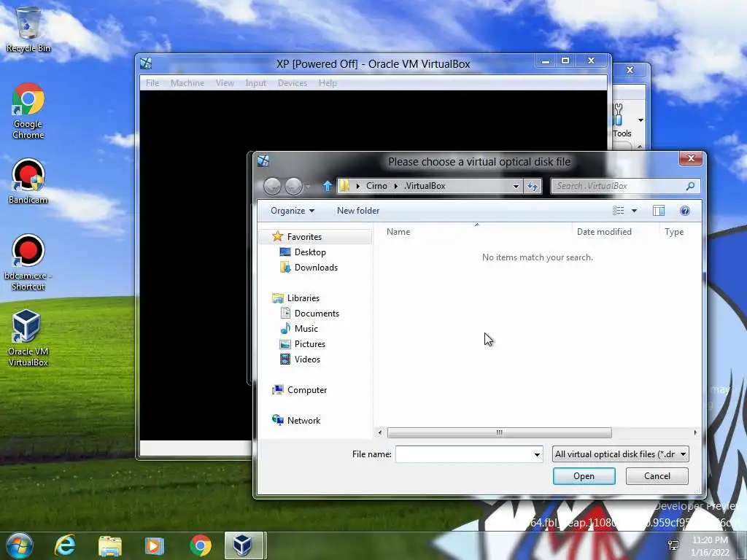Viewport: 747px width, 560px height.
Task: Expand the view options dropdown arrow
Action: [634, 211]
